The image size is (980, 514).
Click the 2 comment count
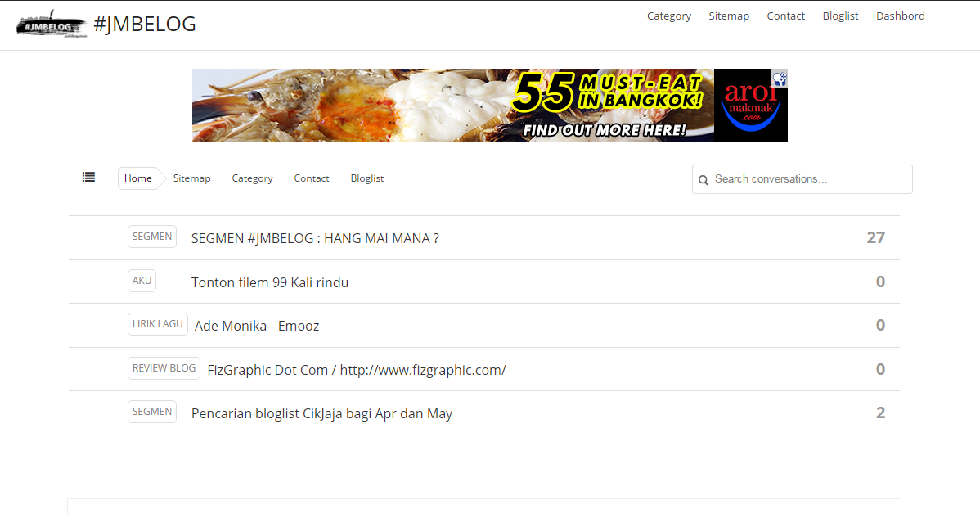click(x=880, y=413)
